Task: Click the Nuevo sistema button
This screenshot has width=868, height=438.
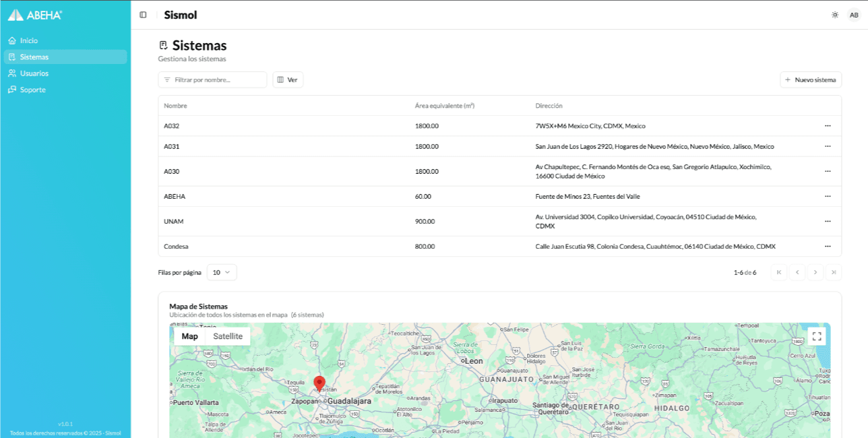Action: click(x=811, y=80)
